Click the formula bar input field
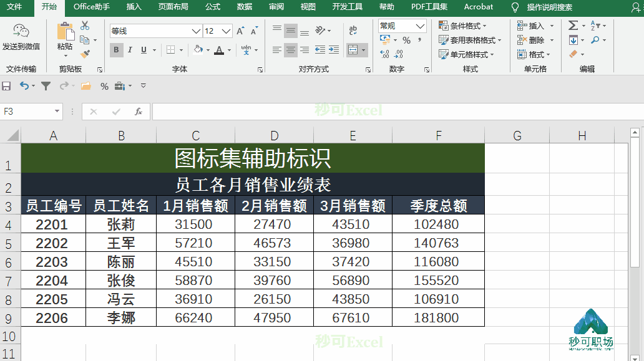Image resolution: width=644 pixels, height=361 pixels. coord(398,112)
